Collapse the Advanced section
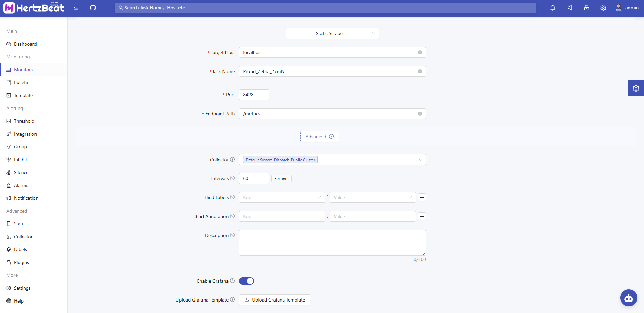The image size is (644, 313). [319, 137]
